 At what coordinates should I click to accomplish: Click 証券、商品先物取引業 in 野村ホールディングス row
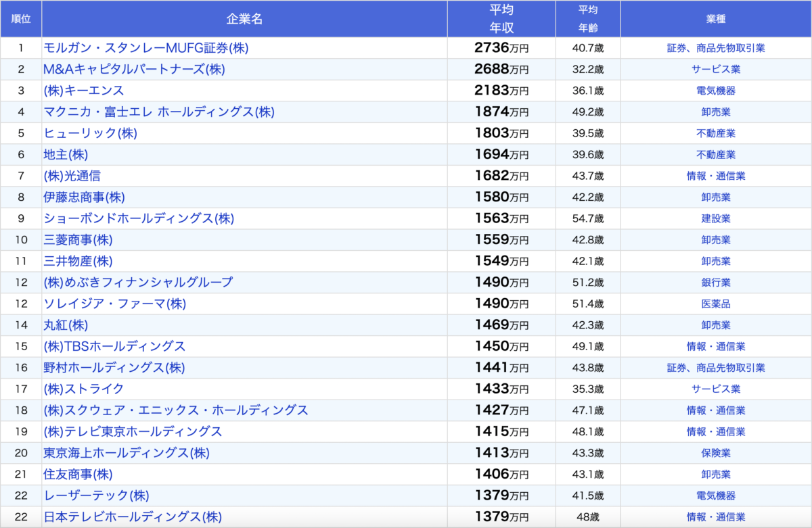(x=716, y=367)
